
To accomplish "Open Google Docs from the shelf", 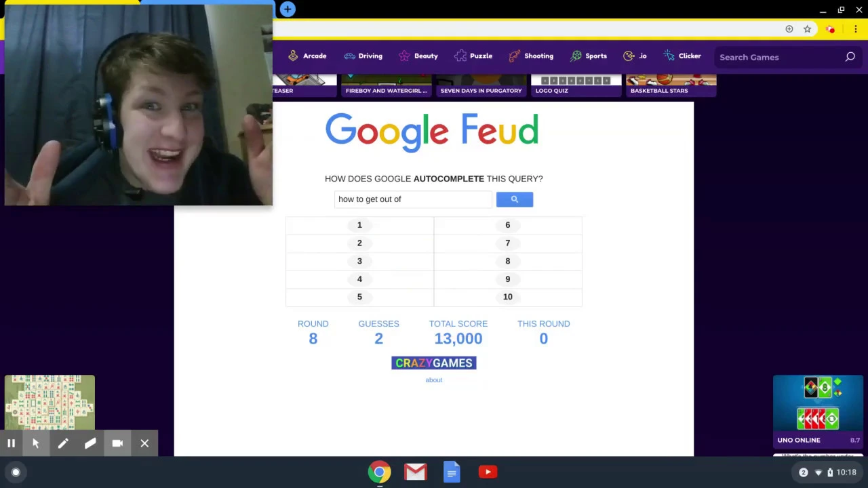I will [x=452, y=472].
